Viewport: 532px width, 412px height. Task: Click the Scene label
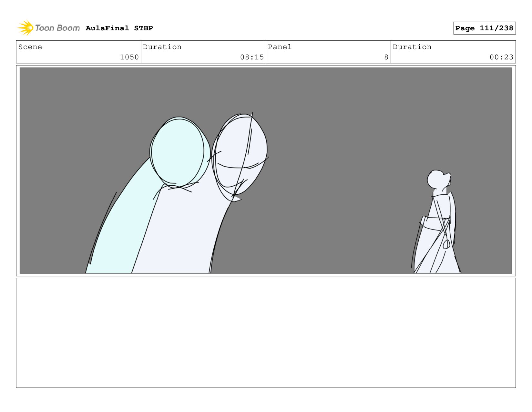(x=30, y=47)
